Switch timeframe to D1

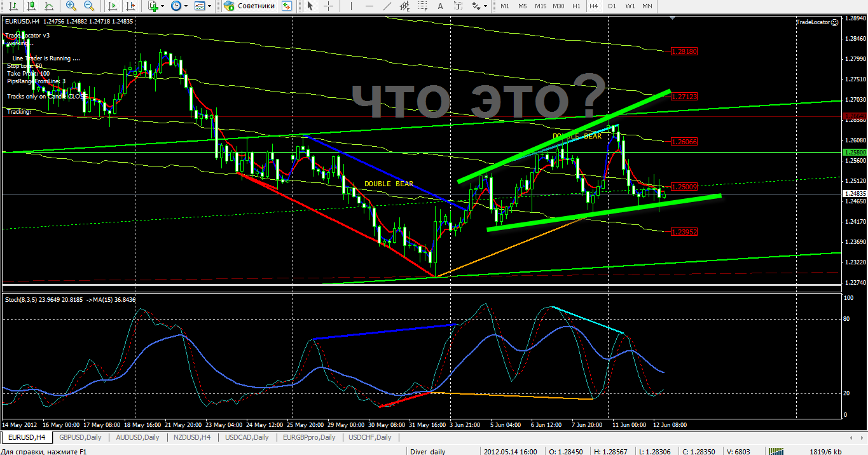(x=612, y=6)
